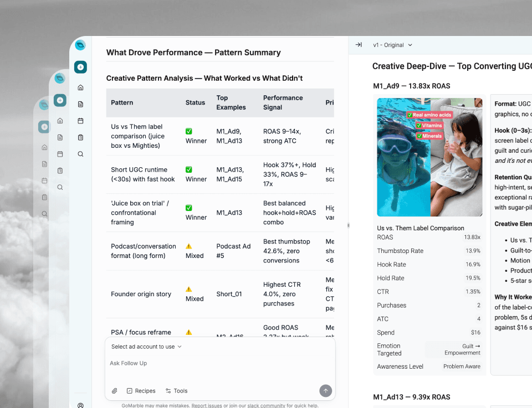Screen dimensions: 532x408
Task: Click the clipboard icon in the middle background window
Action: point(60,171)
